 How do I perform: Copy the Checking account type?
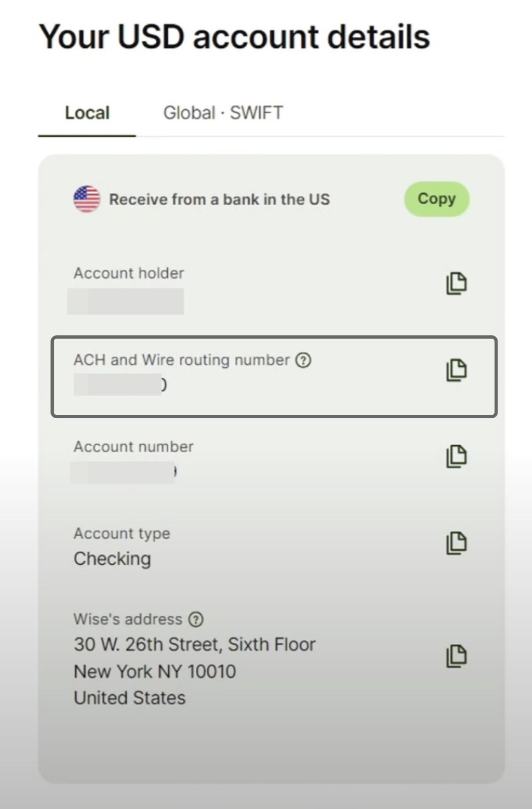click(456, 543)
